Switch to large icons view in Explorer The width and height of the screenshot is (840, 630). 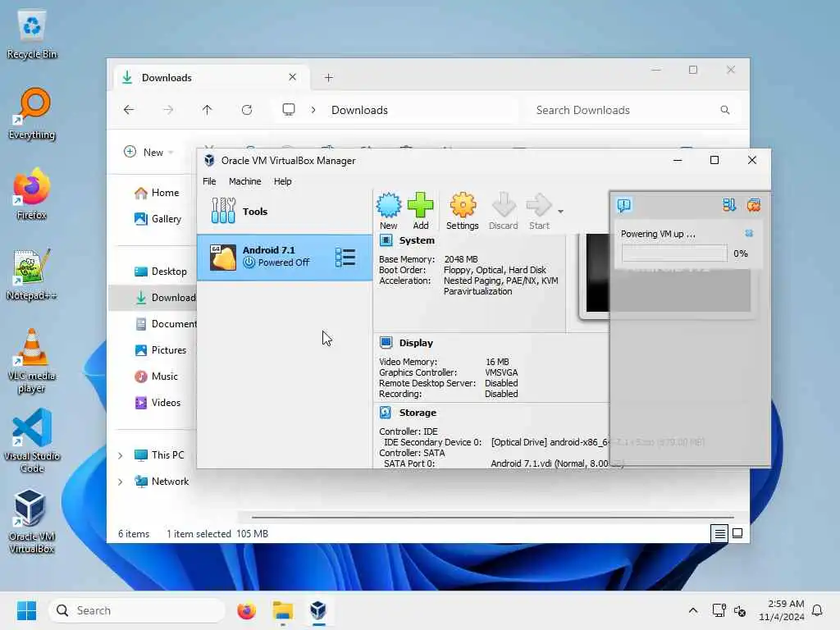[x=737, y=533]
